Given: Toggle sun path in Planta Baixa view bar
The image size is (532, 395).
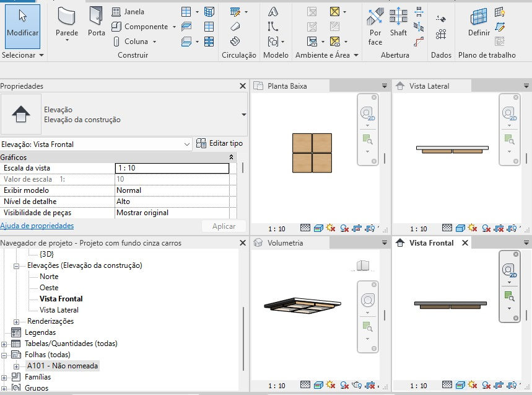Looking at the screenshot, I should (331, 228).
